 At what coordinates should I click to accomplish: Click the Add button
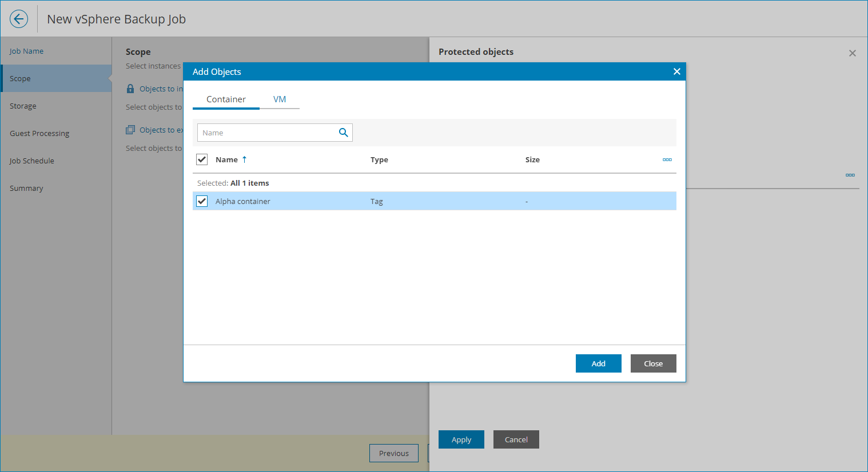click(598, 363)
